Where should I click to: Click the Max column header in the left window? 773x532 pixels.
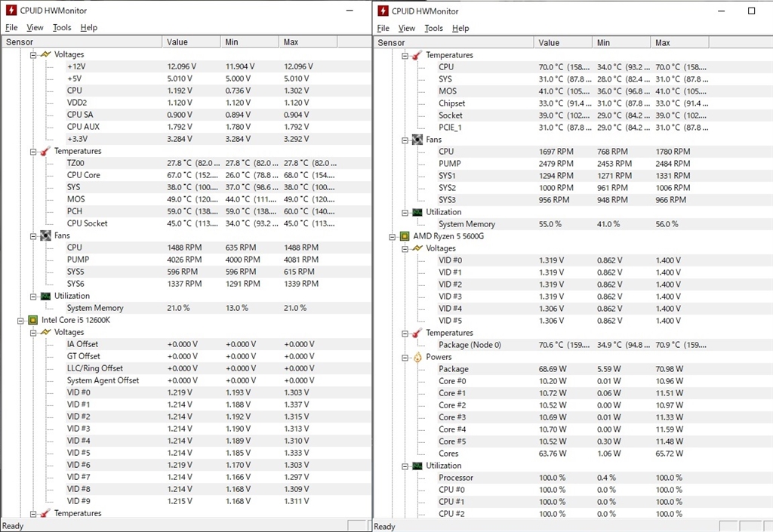308,42
